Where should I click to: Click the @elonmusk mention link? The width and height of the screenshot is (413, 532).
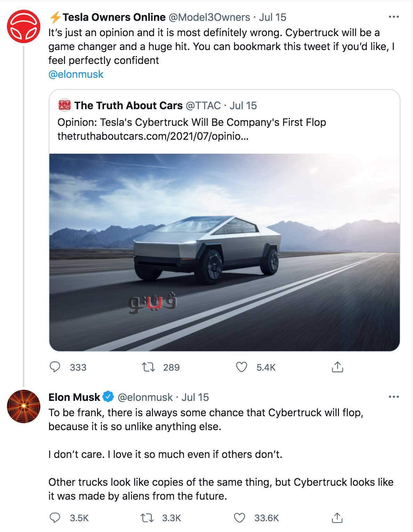point(76,74)
